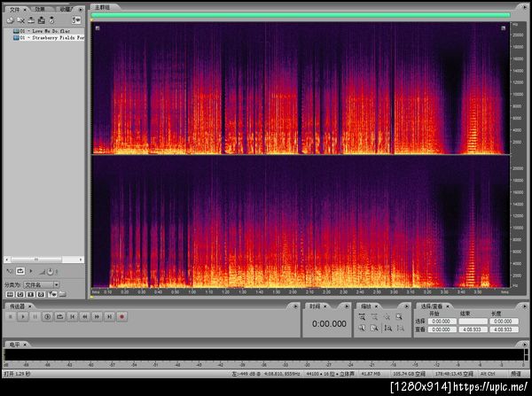The width and height of the screenshot is (532, 396).
Task: Click the small preview play arrow in Files panel
Action: 31,271
